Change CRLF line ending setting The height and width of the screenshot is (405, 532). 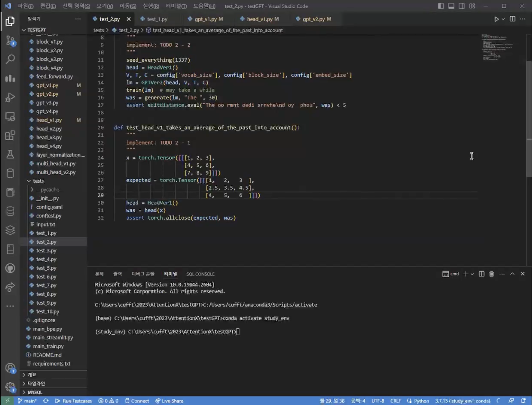pyautogui.click(x=396, y=401)
